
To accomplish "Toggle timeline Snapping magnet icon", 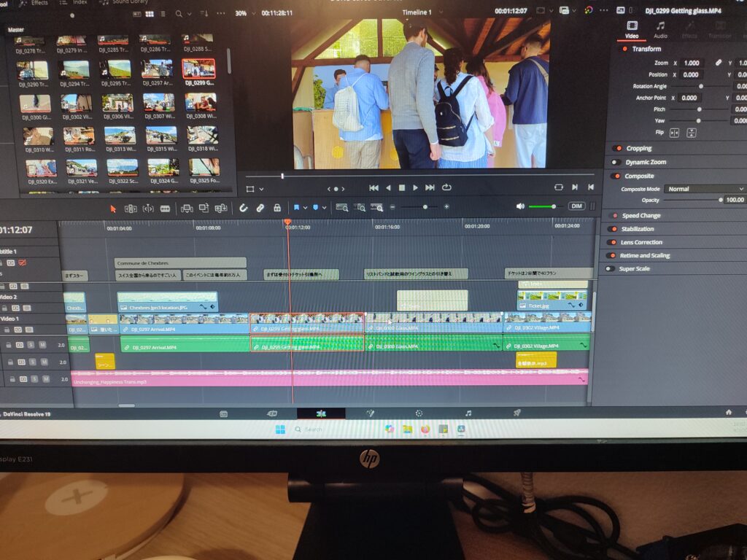I will [244, 208].
